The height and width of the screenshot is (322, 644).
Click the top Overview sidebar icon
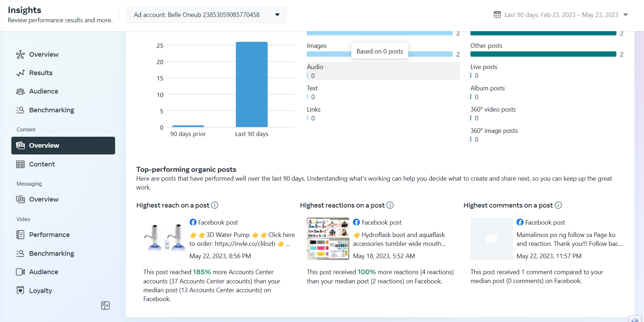click(20, 55)
